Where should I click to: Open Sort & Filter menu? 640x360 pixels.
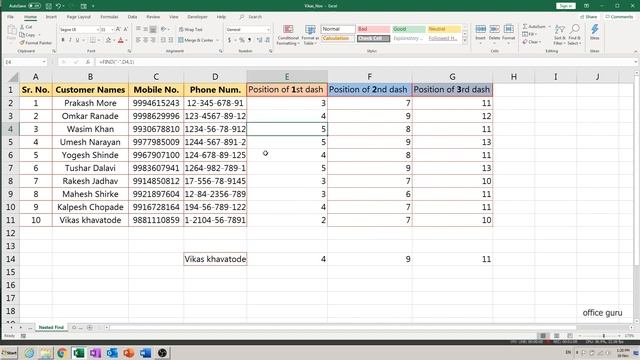click(x=560, y=34)
